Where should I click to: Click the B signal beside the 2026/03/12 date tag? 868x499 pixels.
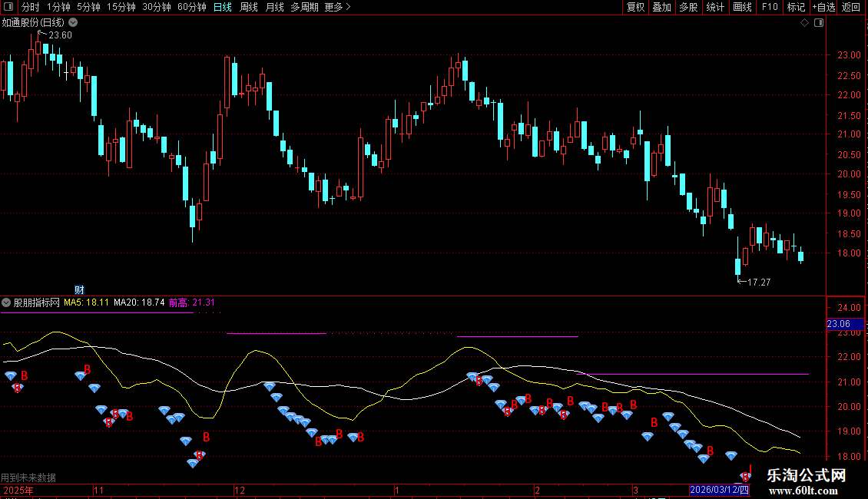[x=746, y=476]
